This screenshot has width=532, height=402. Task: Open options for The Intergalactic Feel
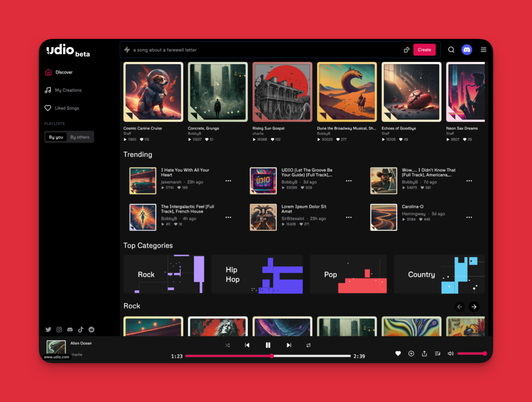pos(229,217)
